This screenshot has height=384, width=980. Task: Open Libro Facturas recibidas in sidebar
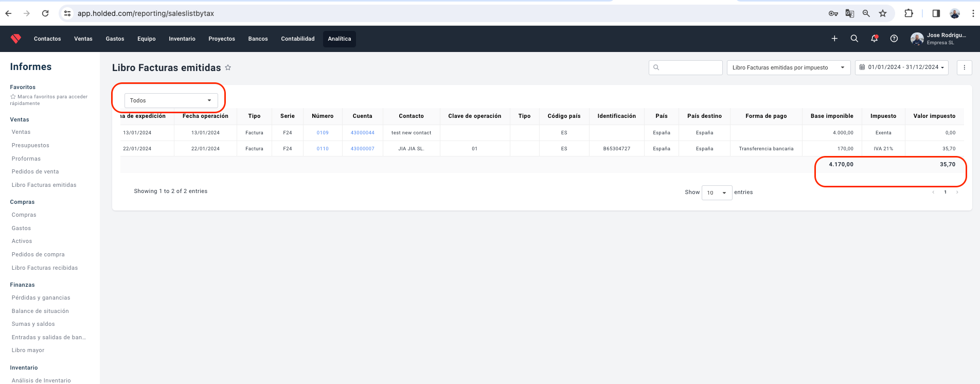[x=45, y=268]
